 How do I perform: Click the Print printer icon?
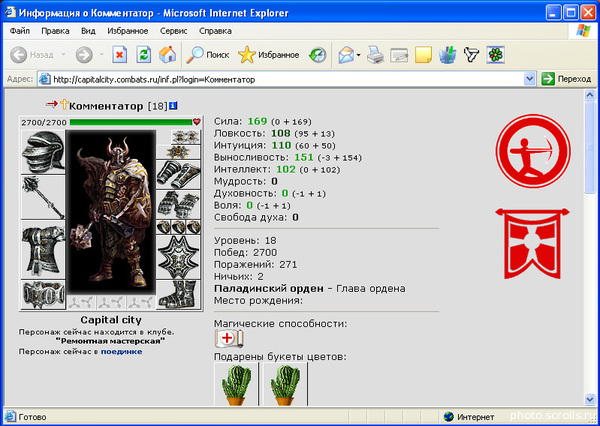(x=375, y=55)
